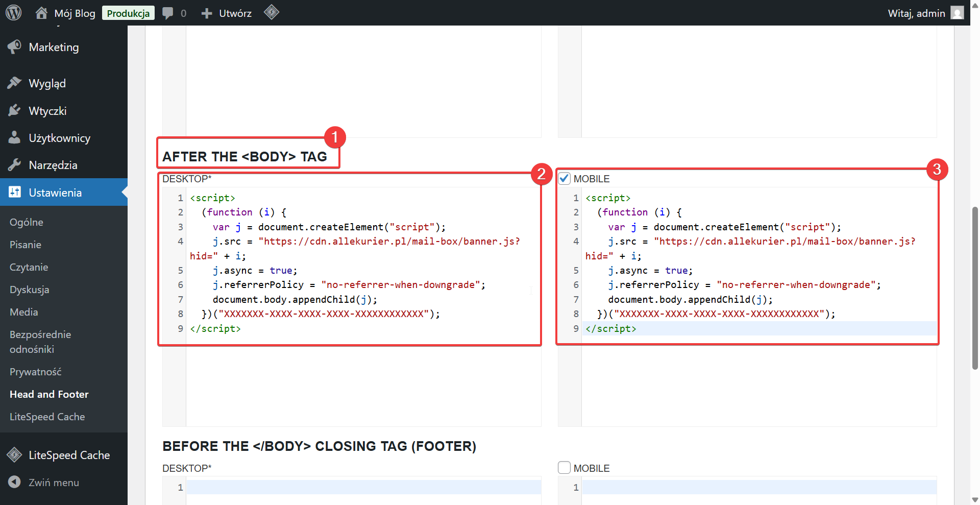Click closing </script> line in MOBILE editor
Screen dimensions: 980x505
coord(611,328)
